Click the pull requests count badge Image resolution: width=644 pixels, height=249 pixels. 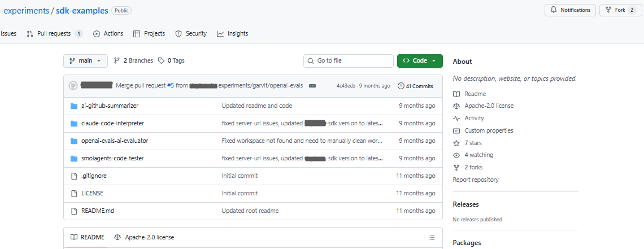[79, 34]
